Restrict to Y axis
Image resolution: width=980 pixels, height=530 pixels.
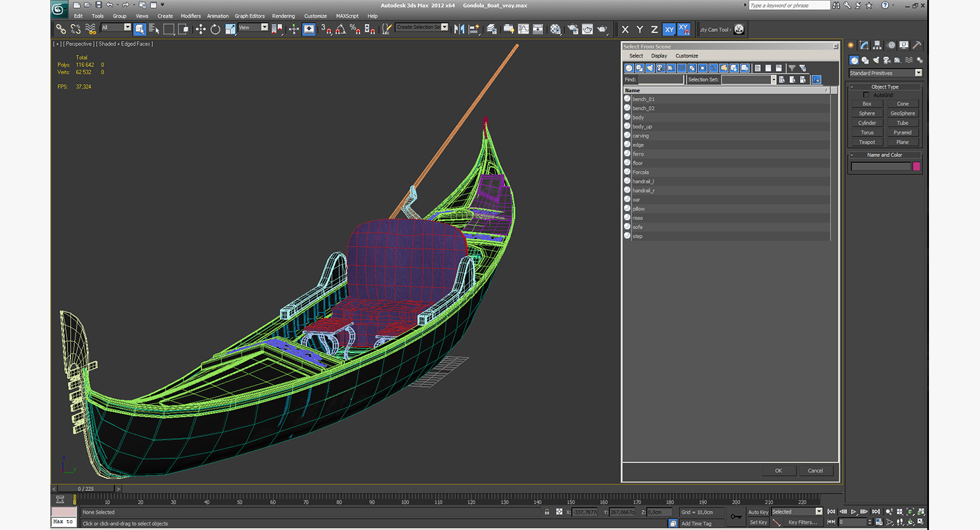(640, 29)
